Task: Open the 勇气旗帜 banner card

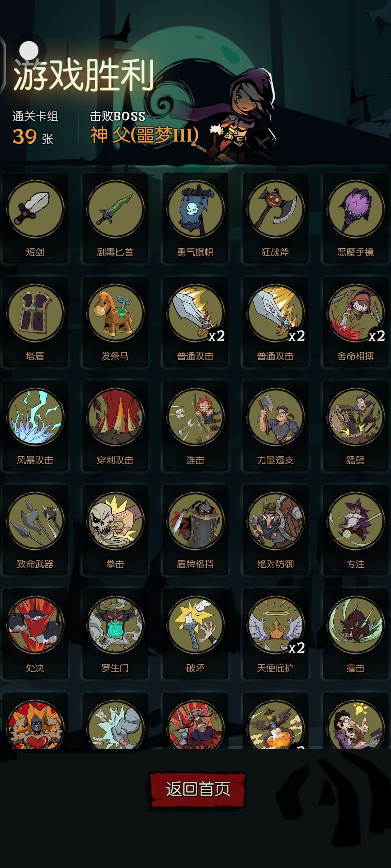Action: pos(195,218)
